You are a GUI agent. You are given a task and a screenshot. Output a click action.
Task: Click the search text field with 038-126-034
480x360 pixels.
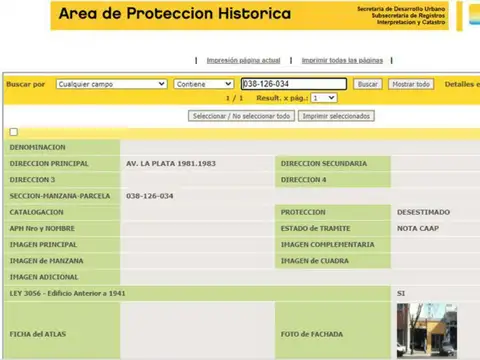coord(294,84)
